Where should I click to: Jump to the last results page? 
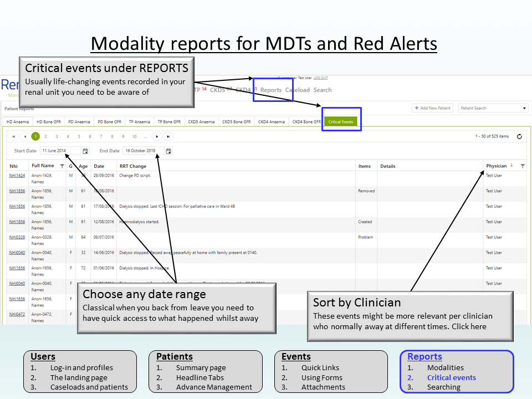(168, 136)
